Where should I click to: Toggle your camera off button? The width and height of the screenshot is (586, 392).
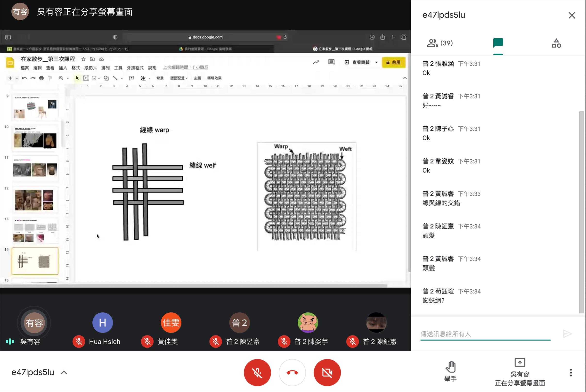[x=327, y=373]
